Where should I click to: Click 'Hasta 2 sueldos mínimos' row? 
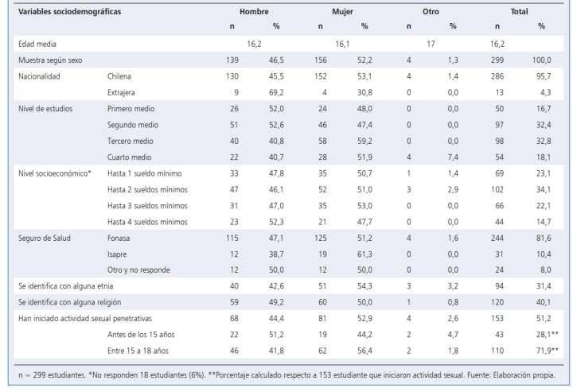pyautogui.click(x=289, y=189)
